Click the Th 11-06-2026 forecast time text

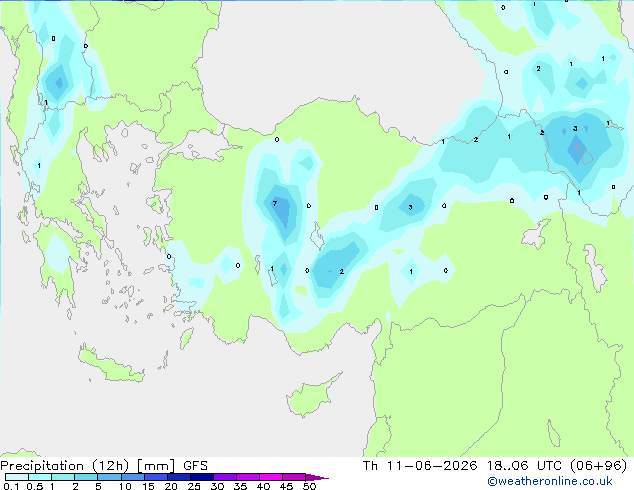(x=495, y=466)
